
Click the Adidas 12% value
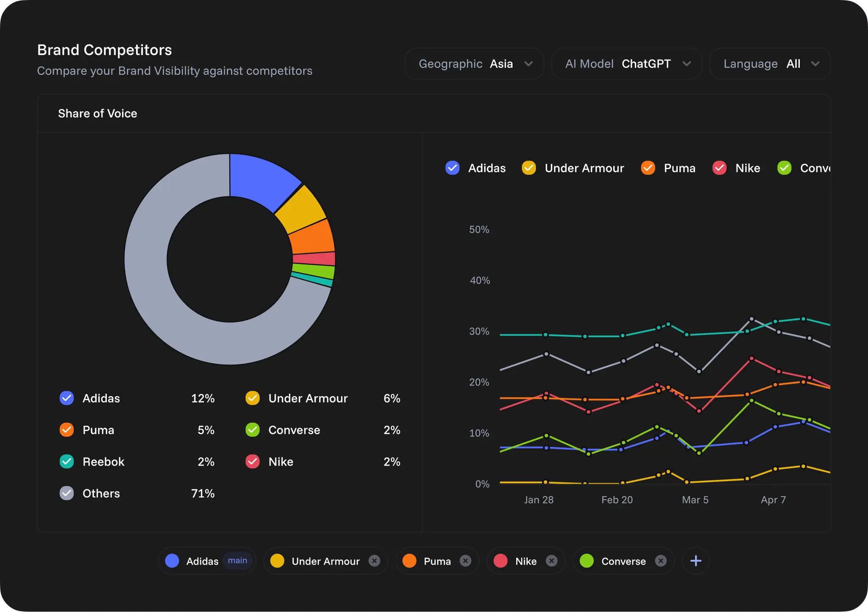[203, 398]
